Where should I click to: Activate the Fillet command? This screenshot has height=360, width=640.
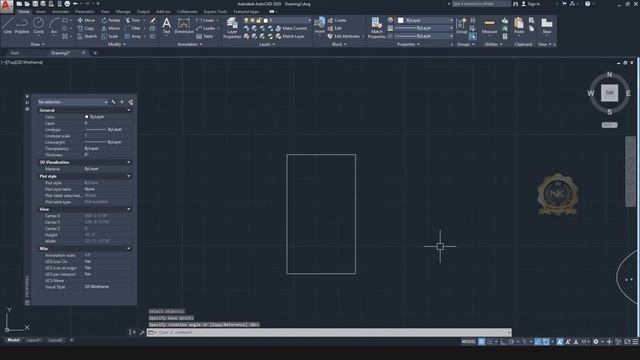pyautogui.click(x=133, y=28)
